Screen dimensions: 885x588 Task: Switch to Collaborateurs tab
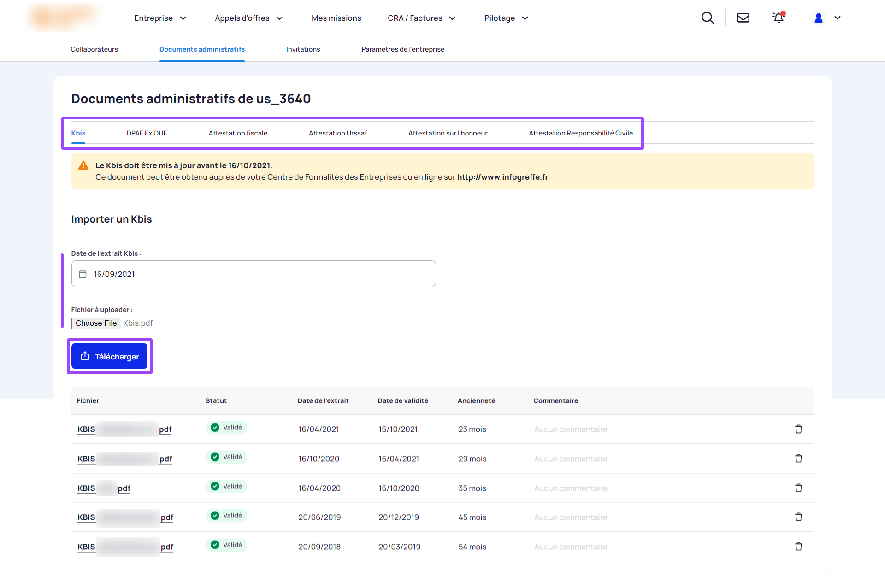coord(94,49)
